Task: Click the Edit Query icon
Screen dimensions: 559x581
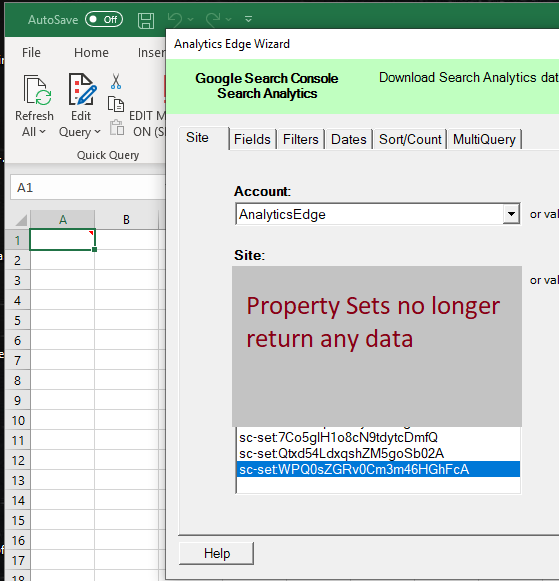Action: [82, 89]
